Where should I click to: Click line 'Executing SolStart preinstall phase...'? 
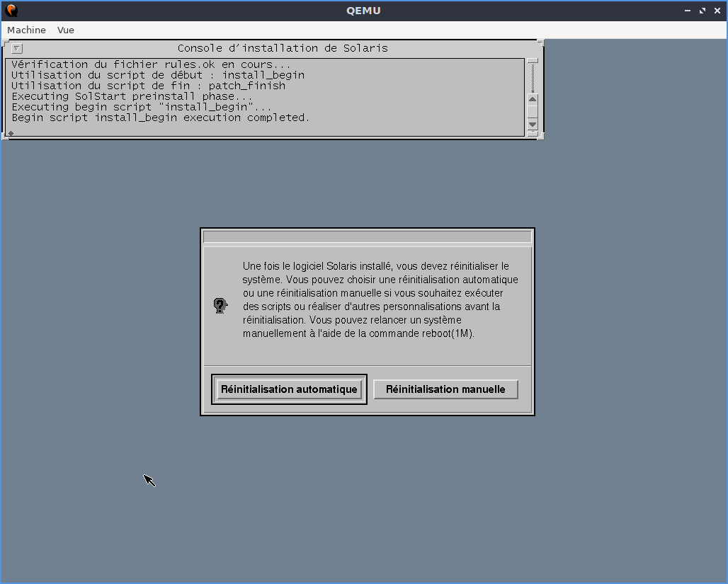132,96
